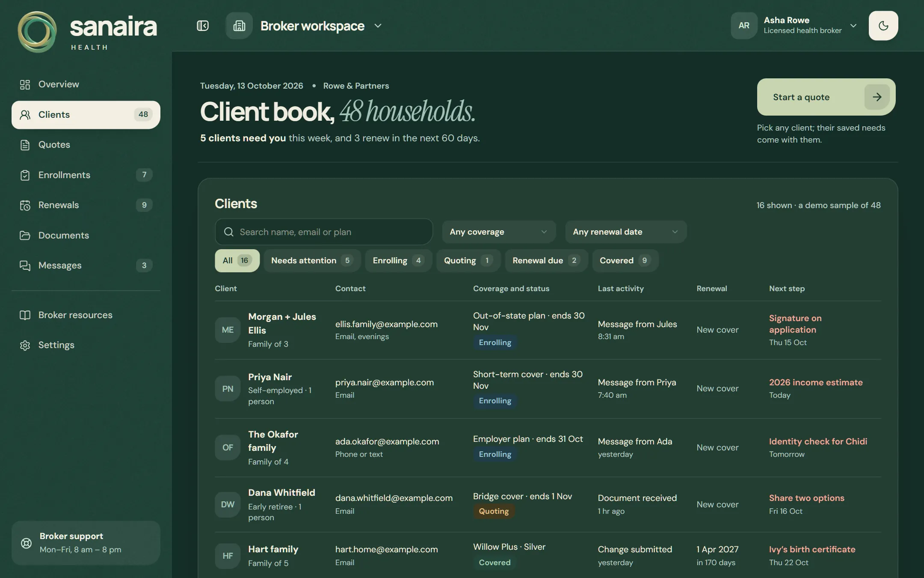This screenshot has height=578, width=924.
Task: Click the Clients people icon
Action: click(25, 115)
